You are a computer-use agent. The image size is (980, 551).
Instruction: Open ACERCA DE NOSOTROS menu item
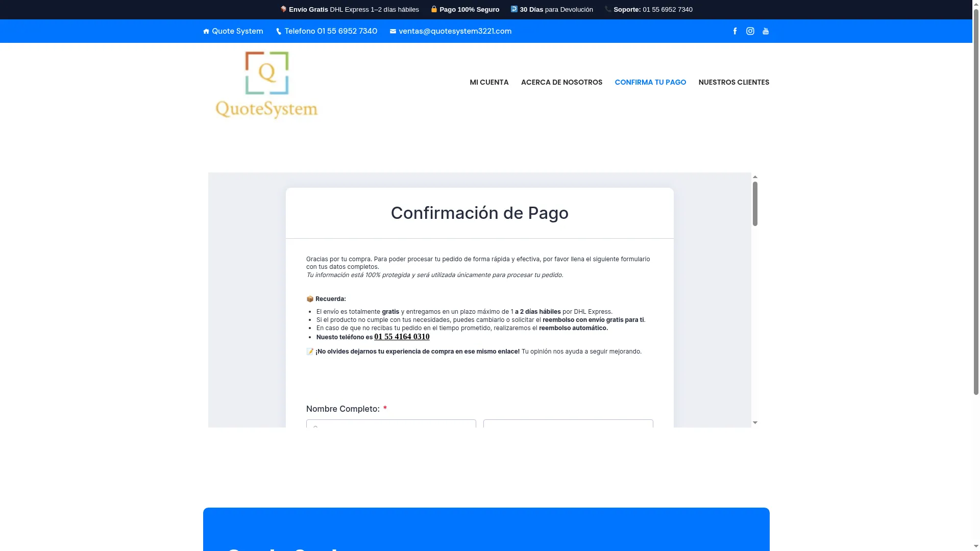(561, 82)
